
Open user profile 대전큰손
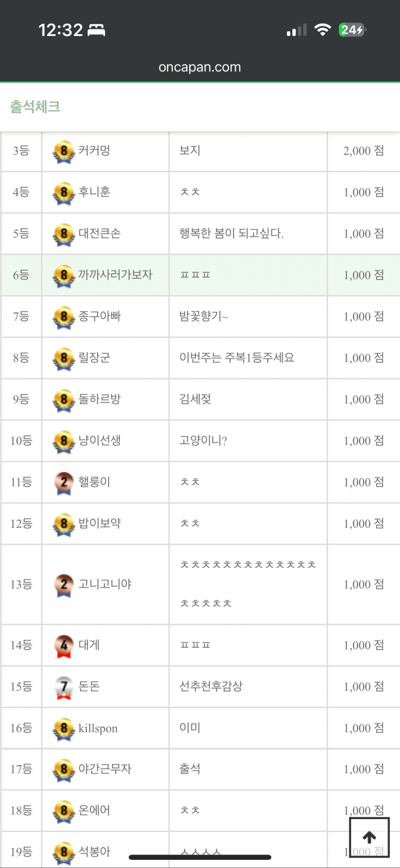click(100, 233)
